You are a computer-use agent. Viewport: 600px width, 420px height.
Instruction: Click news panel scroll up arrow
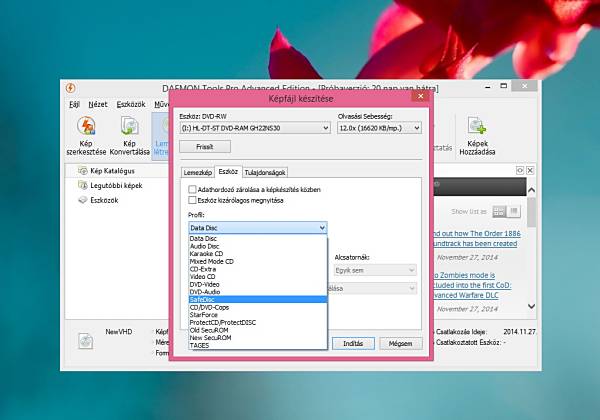[532, 190]
